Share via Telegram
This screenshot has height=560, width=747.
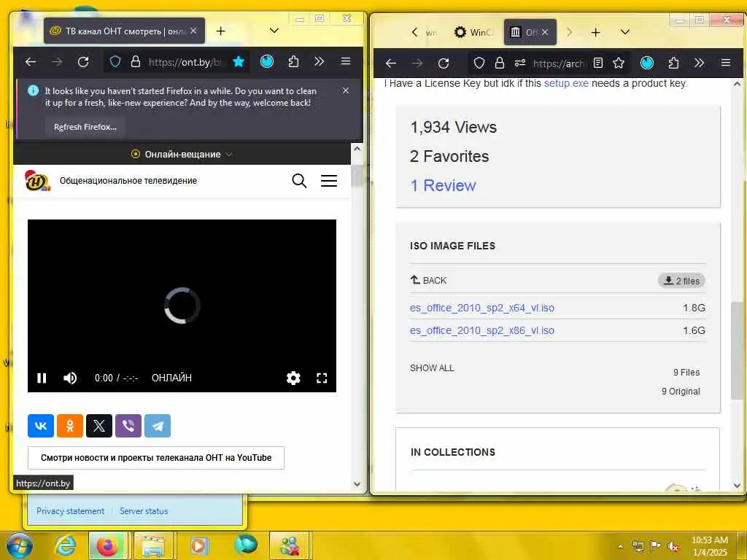click(x=158, y=426)
